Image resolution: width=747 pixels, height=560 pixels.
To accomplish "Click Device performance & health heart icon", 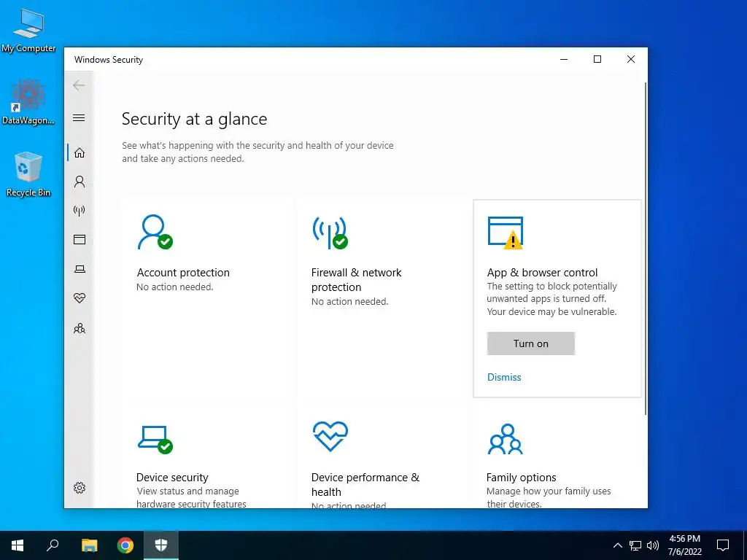I will (330, 436).
